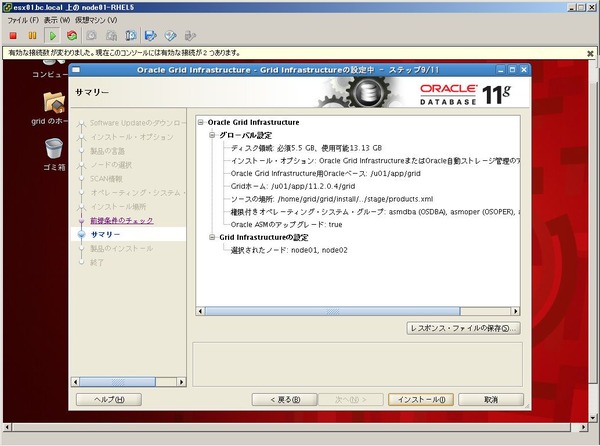Click the インストール(I) button
Viewport: 600px width, 446px height.
coord(421,399)
